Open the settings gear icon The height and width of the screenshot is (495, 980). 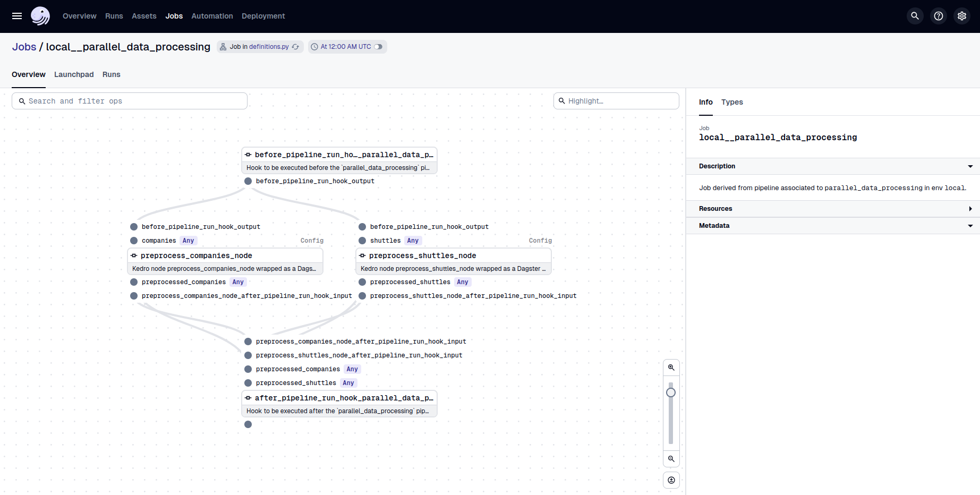(962, 16)
